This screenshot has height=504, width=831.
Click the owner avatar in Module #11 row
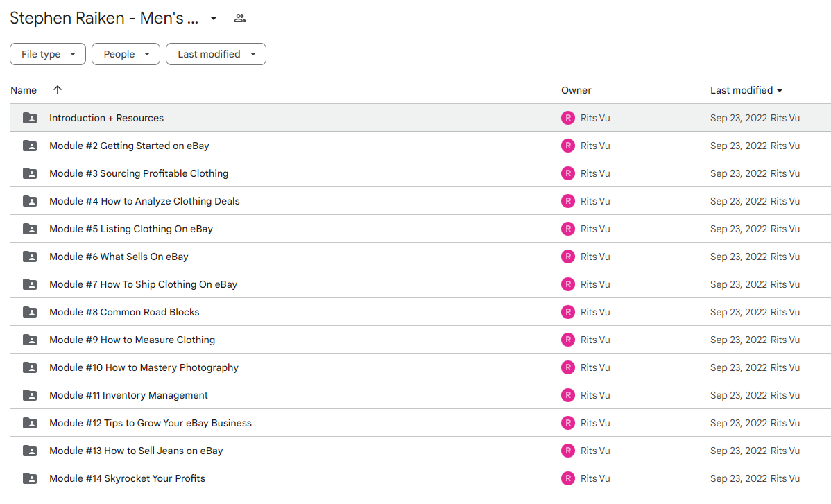568,395
